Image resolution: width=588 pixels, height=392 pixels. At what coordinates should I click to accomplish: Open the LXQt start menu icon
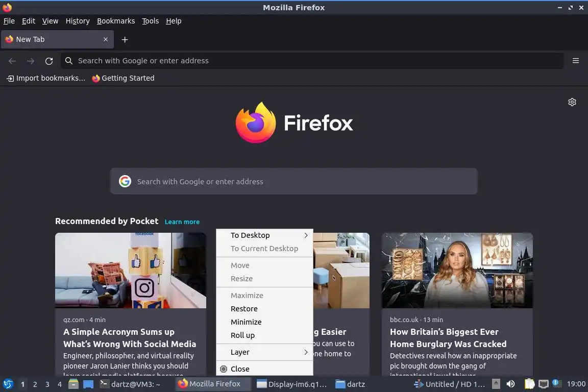click(8, 384)
